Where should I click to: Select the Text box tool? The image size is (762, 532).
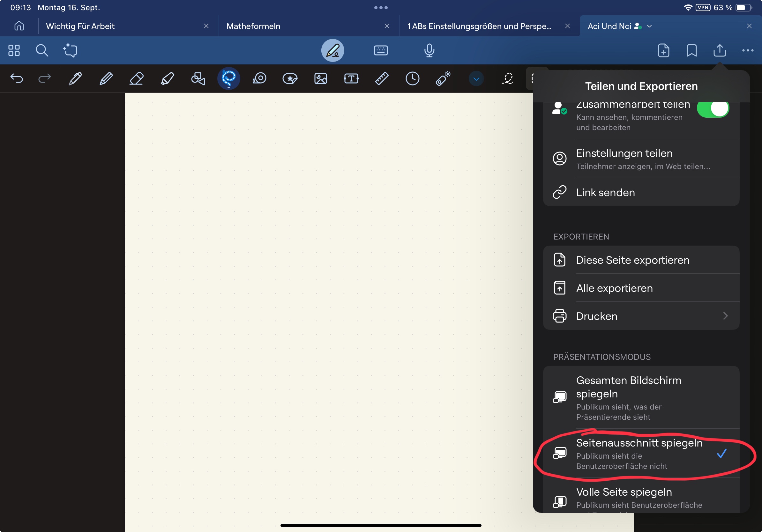click(351, 78)
